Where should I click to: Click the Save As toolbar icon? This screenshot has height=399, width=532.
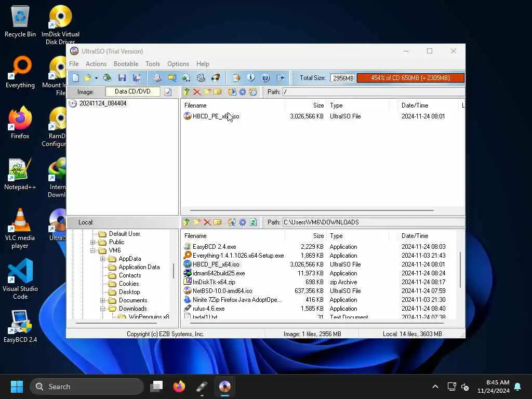137,78
